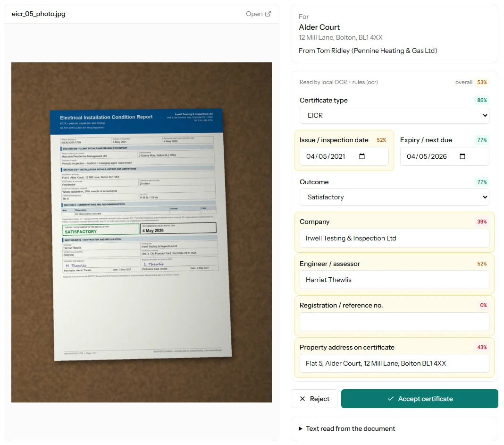Click the 0% Registration confidence badge
Image resolution: width=504 pixels, height=445 pixels.
pos(483,305)
